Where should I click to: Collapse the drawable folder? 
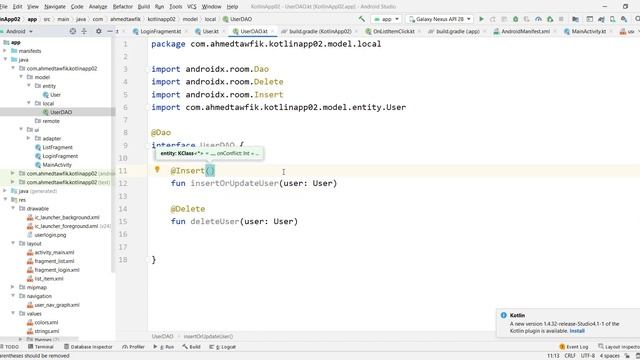pos(13,208)
